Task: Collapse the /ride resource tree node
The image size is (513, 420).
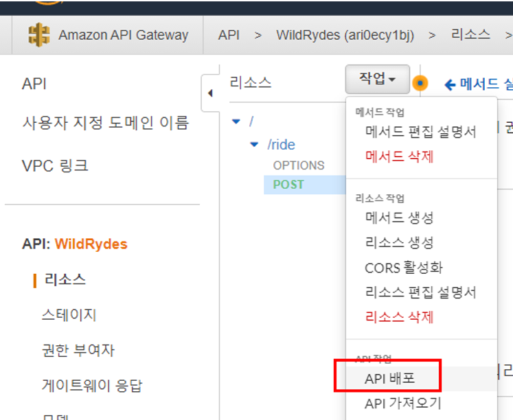Action: click(x=254, y=145)
